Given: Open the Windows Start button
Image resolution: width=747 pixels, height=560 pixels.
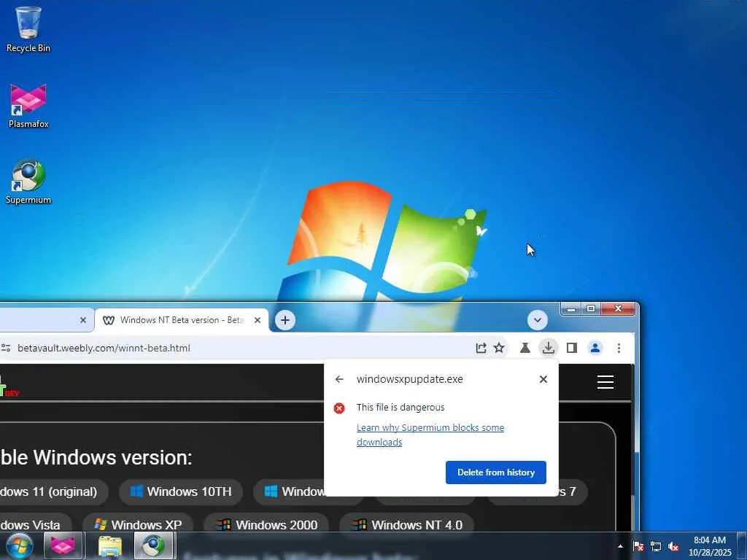Looking at the screenshot, I should (19, 546).
